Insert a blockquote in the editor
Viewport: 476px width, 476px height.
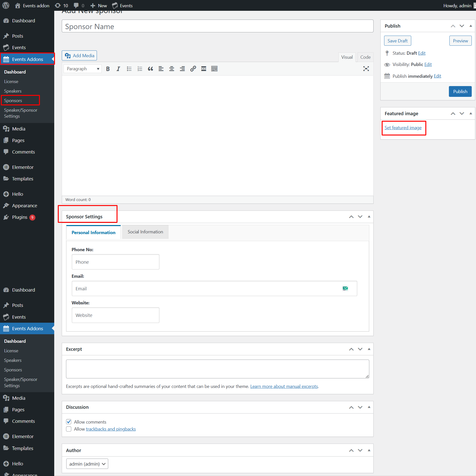coord(150,69)
